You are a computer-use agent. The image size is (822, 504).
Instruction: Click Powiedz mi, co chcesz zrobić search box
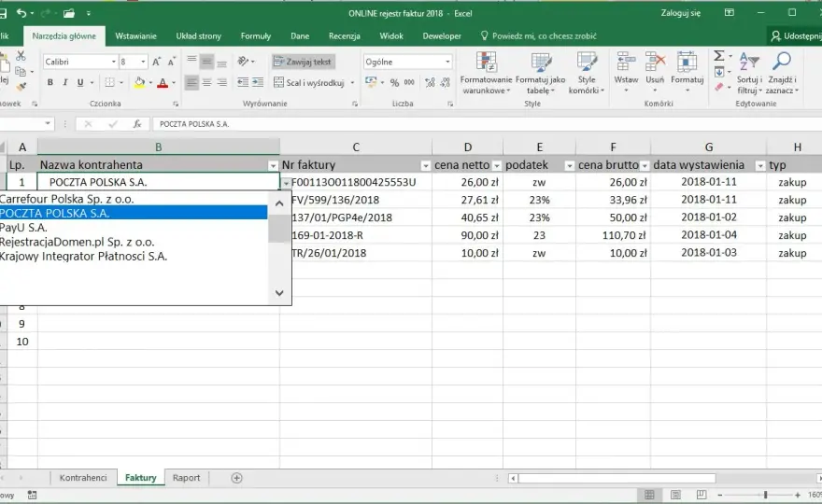[538, 36]
